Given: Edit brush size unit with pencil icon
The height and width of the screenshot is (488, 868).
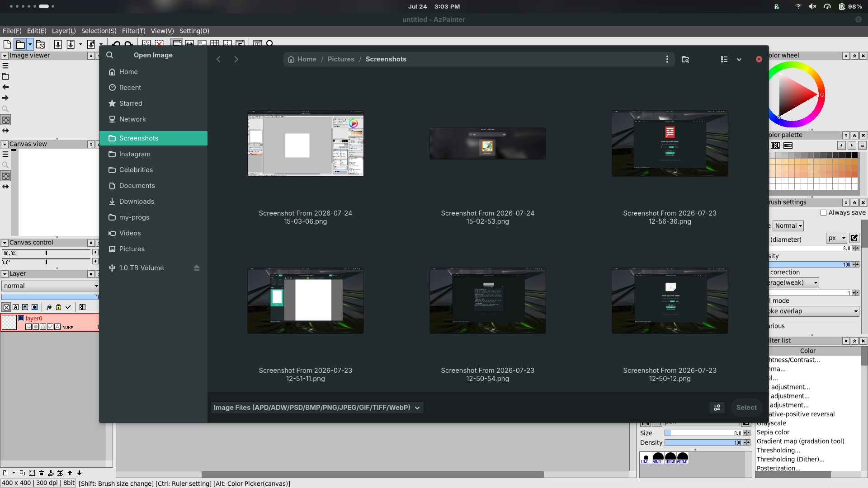Looking at the screenshot, I should point(854,238).
